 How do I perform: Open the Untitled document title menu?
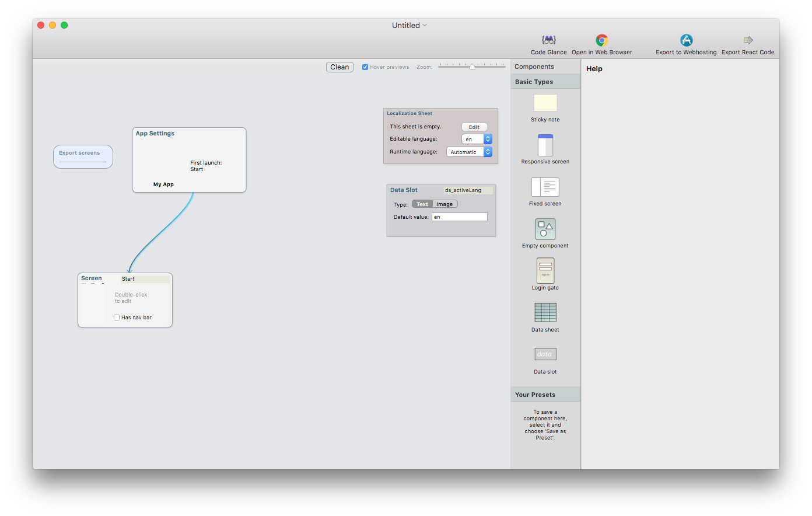tap(409, 25)
